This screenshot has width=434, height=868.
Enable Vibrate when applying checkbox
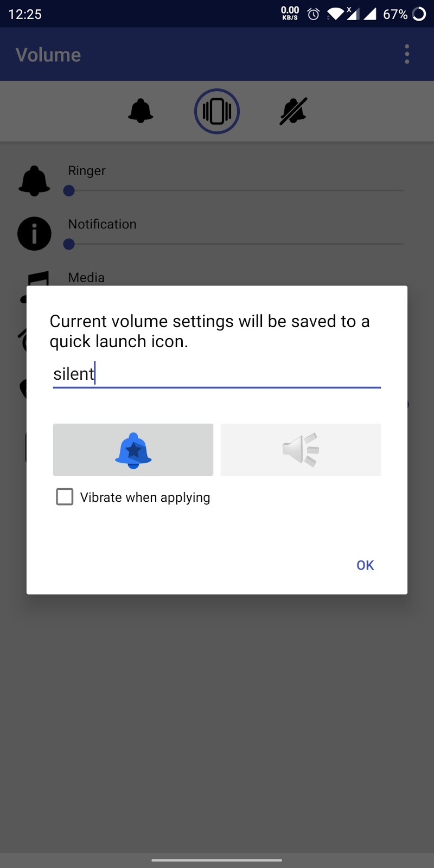(65, 496)
